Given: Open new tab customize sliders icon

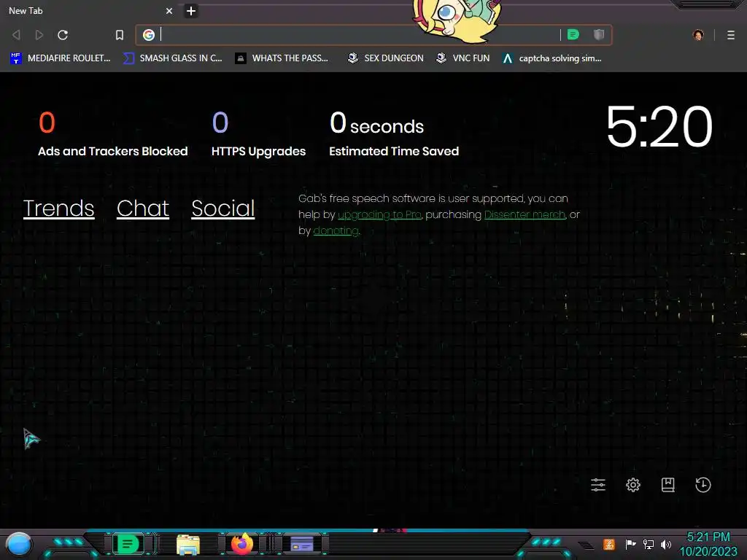Looking at the screenshot, I should (x=598, y=485).
